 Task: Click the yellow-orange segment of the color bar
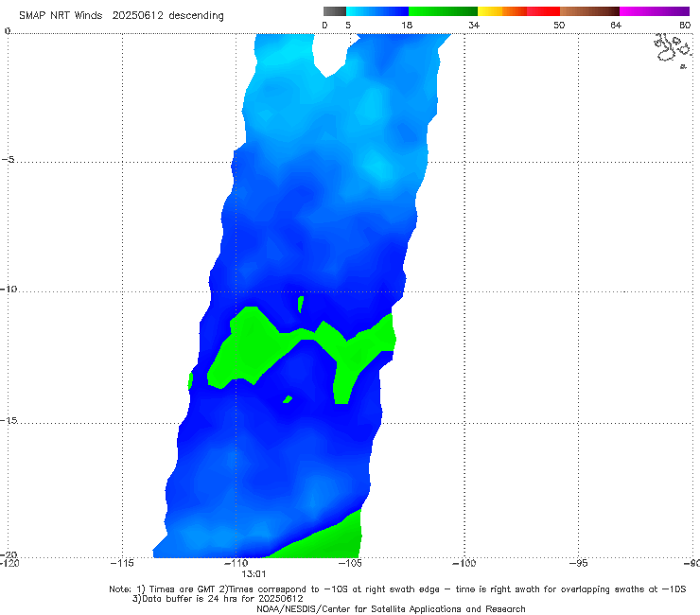pyautogui.click(x=502, y=11)
